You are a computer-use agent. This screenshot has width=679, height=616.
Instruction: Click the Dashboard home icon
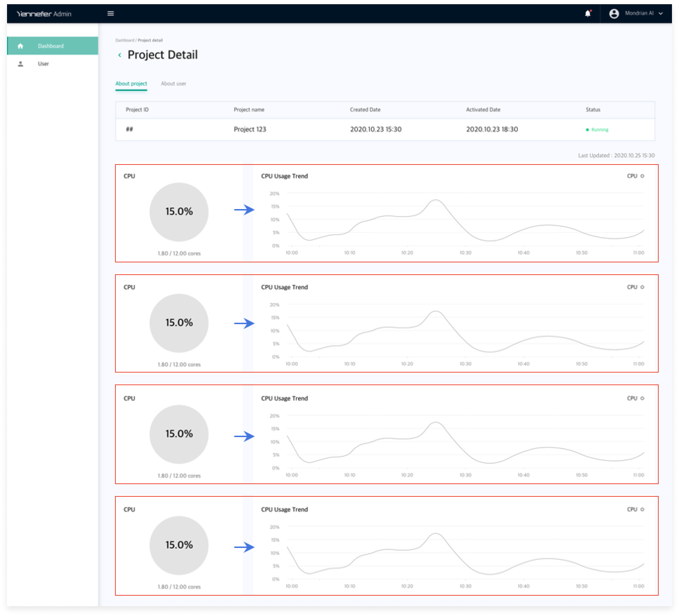click(20, 46)
